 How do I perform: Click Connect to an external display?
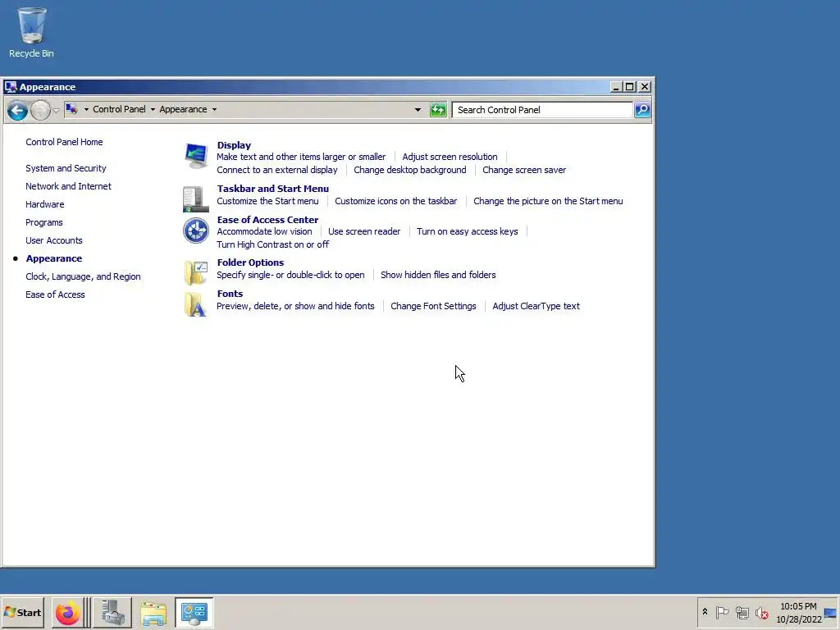[x=277, y=170]
